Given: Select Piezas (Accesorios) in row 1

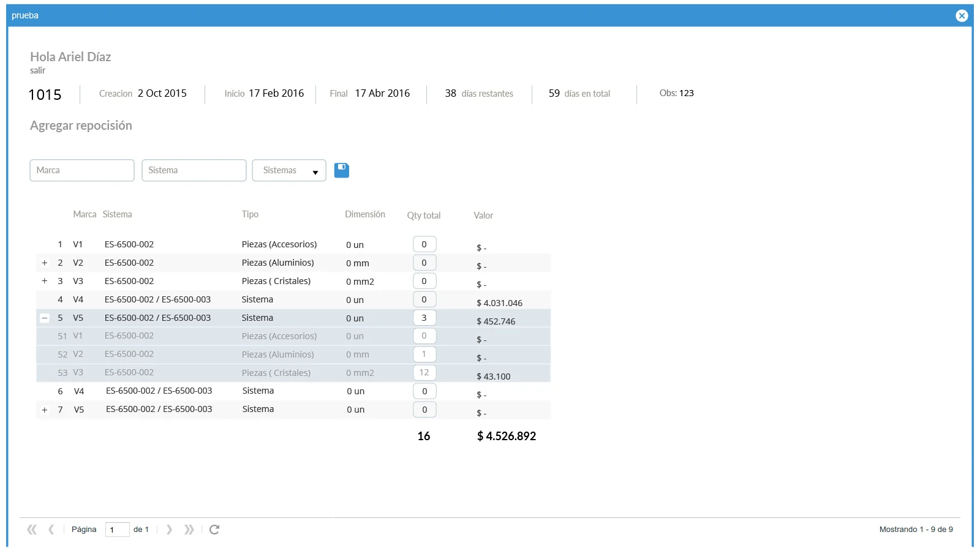Looking at the screenshot, I should click(279, 244).
